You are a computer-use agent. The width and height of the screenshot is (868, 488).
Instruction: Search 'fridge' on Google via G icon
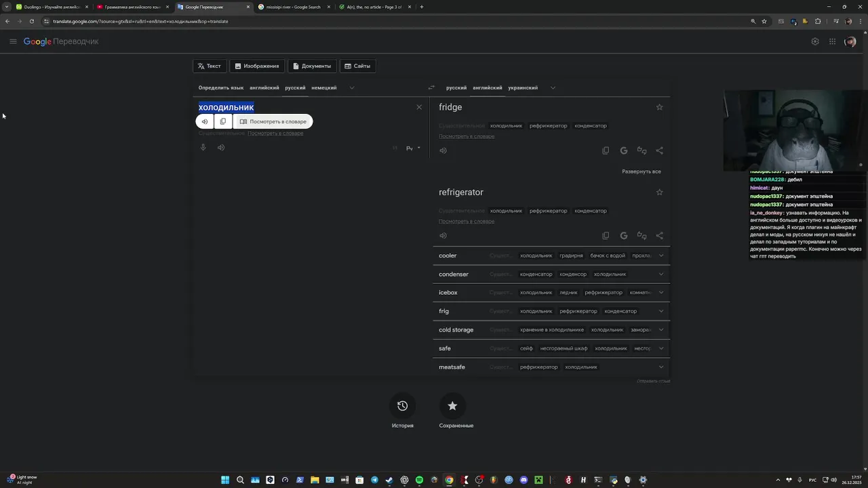coord(624,150)
